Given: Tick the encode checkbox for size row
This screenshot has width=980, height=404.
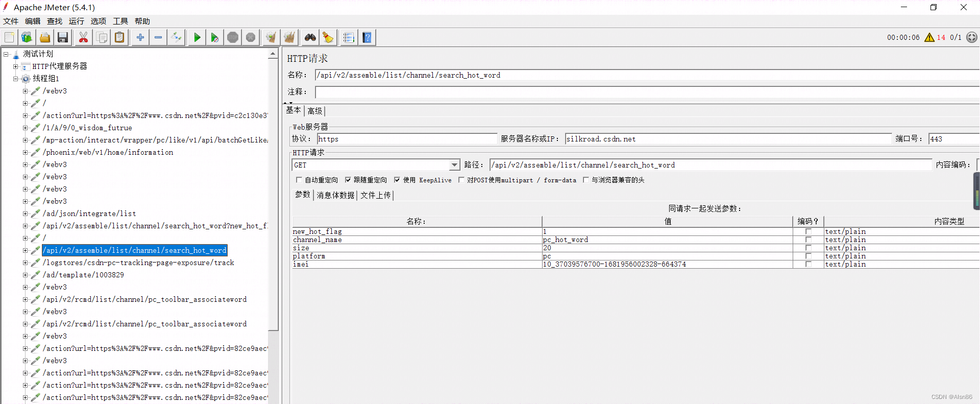Looking at the screenshot, I should [x=808, y=248].
